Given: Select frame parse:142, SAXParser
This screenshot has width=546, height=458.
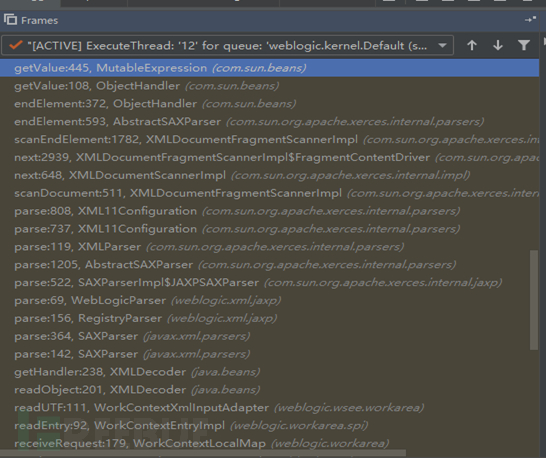Looking at the screenshot, I should [270, 354].
